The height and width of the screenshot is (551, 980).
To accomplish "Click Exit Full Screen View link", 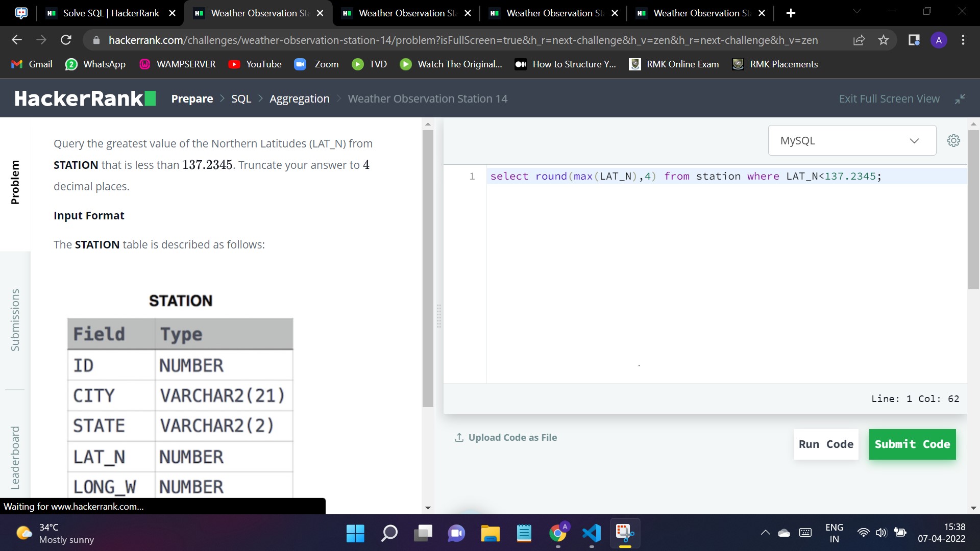I will point(889,98).
